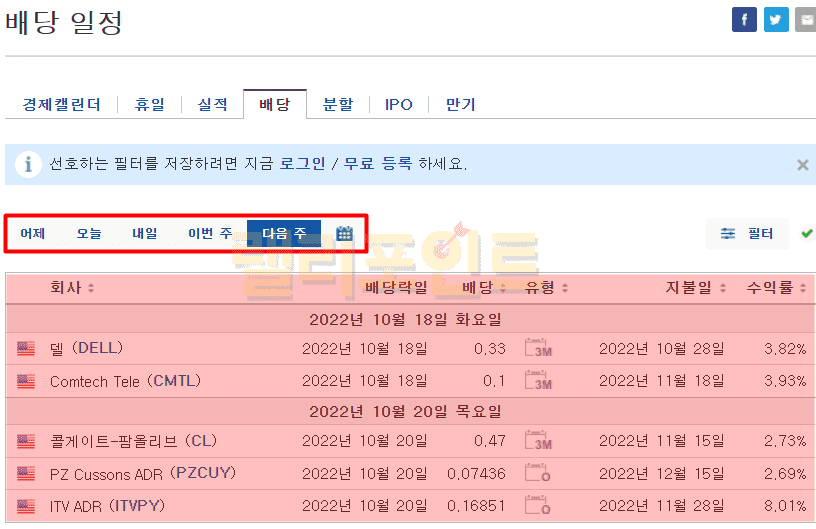Click the 배당락일 column header
The image size is (816, 529).
(x=397, y=288)
